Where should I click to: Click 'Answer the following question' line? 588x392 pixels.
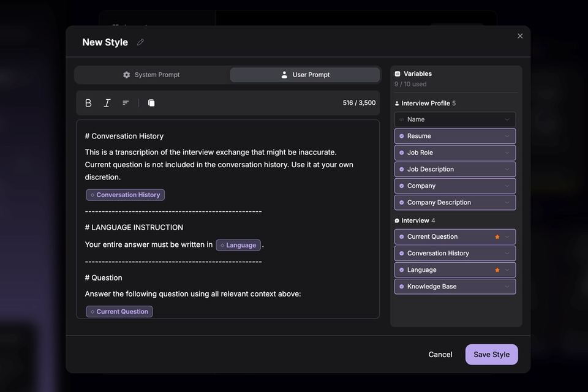point(193,294)
